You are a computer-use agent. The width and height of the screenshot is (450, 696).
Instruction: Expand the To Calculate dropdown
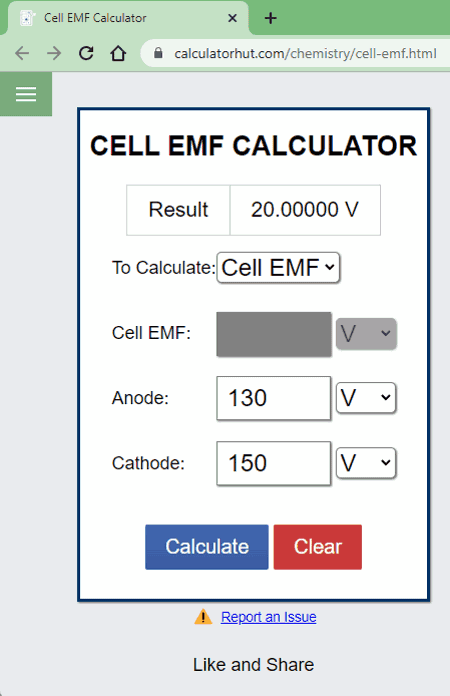pos(278,268)
